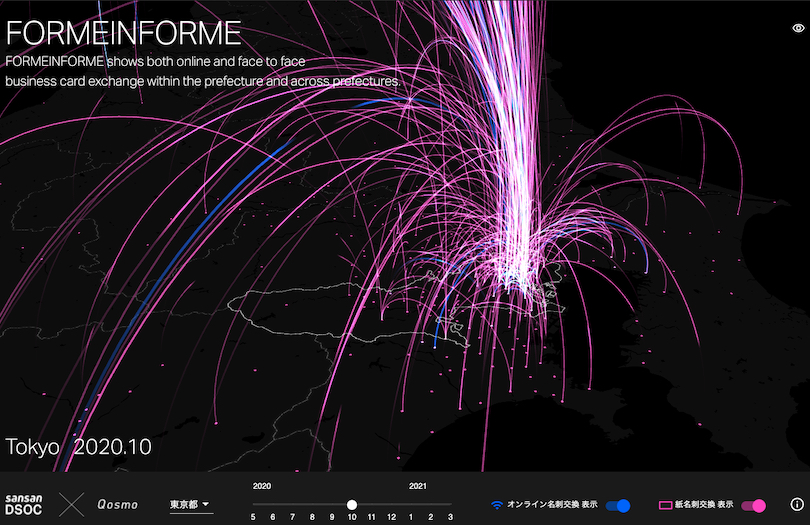The image size is (810, 525).
Task: Click the Qosmo logo
Action: click(x=118, y=504)
